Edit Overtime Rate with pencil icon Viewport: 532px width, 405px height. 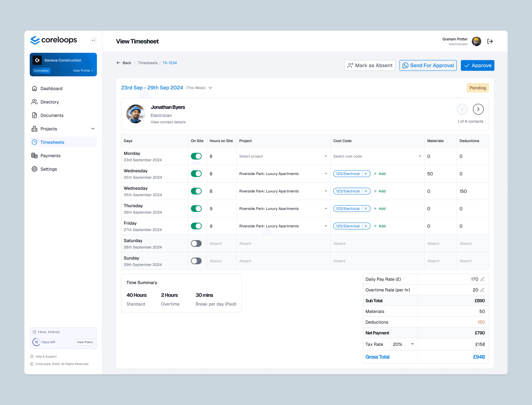[482, 290]
